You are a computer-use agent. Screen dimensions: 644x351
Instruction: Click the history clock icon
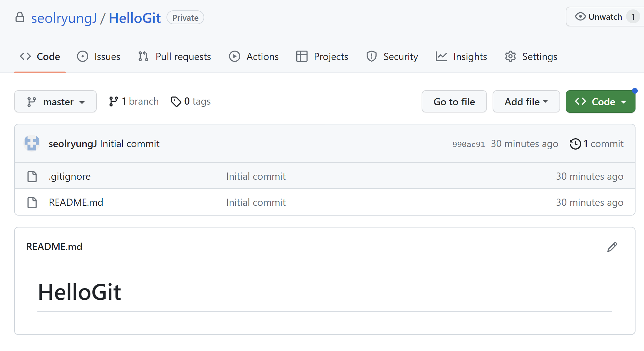coord(576,144)
